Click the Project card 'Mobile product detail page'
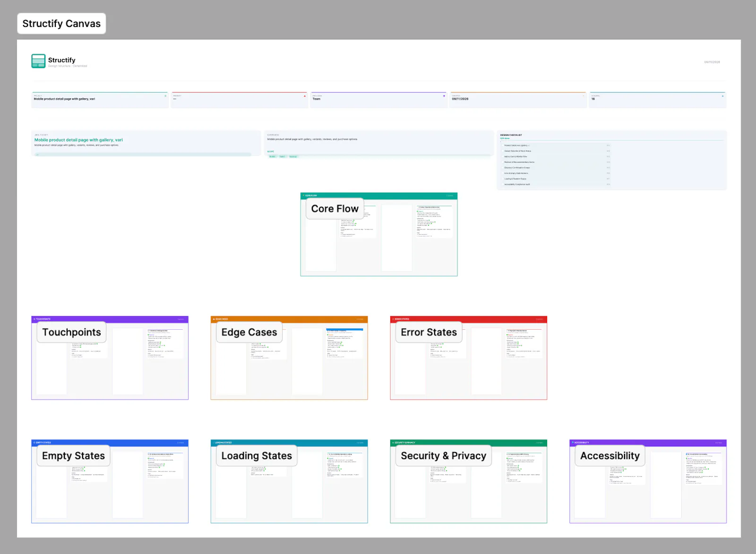The height and width of the screenshot is (554, 756). pyautogui.click(x=100, y=100)
